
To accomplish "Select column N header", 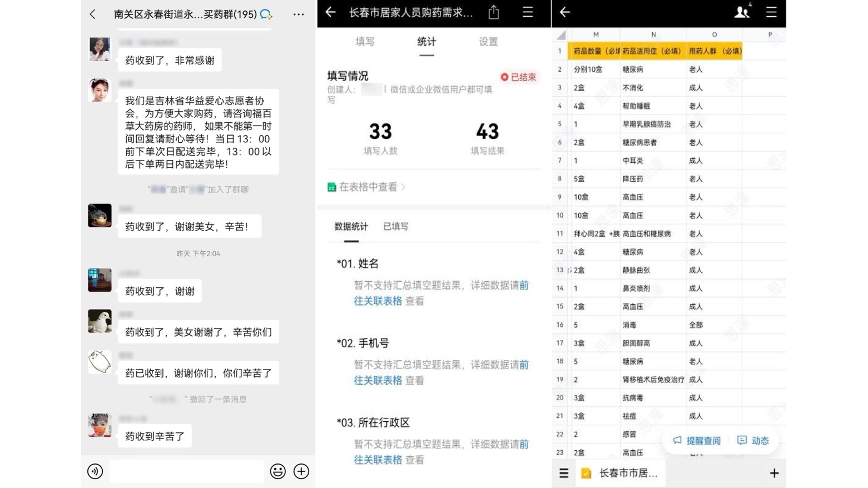I will point(653,34).
